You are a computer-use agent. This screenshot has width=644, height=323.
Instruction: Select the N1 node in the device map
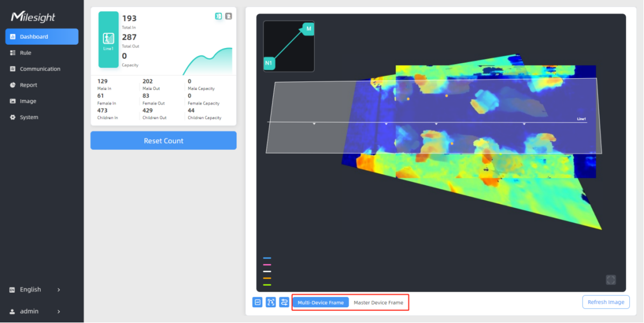[x=268, y=63]
